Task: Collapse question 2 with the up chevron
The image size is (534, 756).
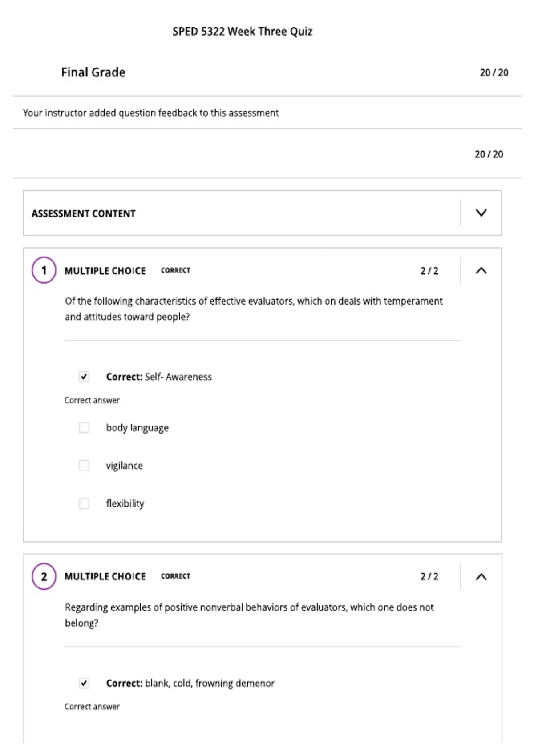Action: [x=481, y=577]
